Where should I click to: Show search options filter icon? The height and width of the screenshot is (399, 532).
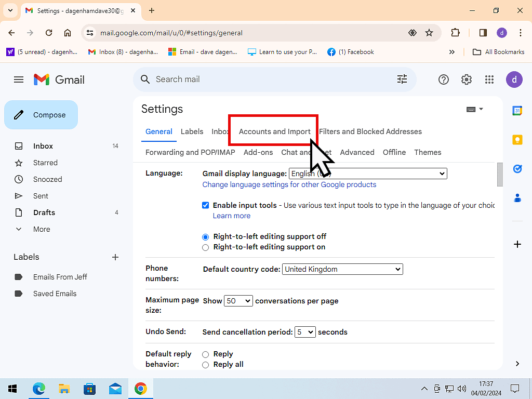(x=402, y=79)
